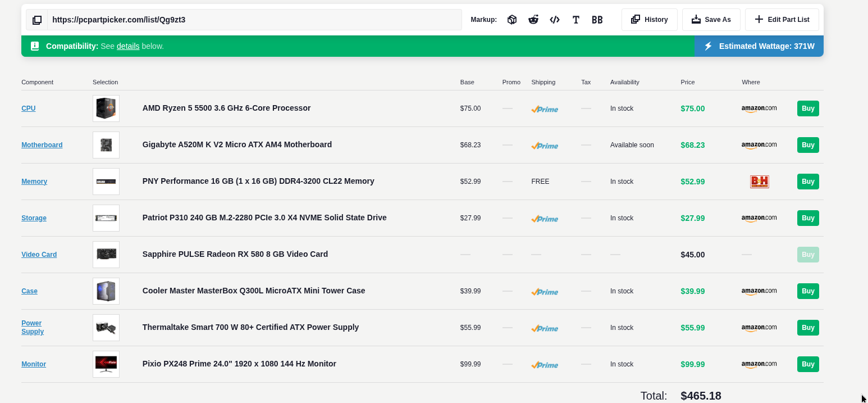This screenshot has height=403, width=868.
Task: Click Buy for the Patriot SSD
Action: (x=808, y=218)
